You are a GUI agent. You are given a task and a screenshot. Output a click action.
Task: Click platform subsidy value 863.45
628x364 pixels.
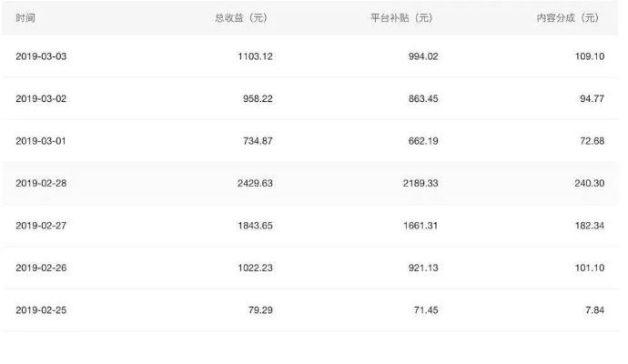423,99
